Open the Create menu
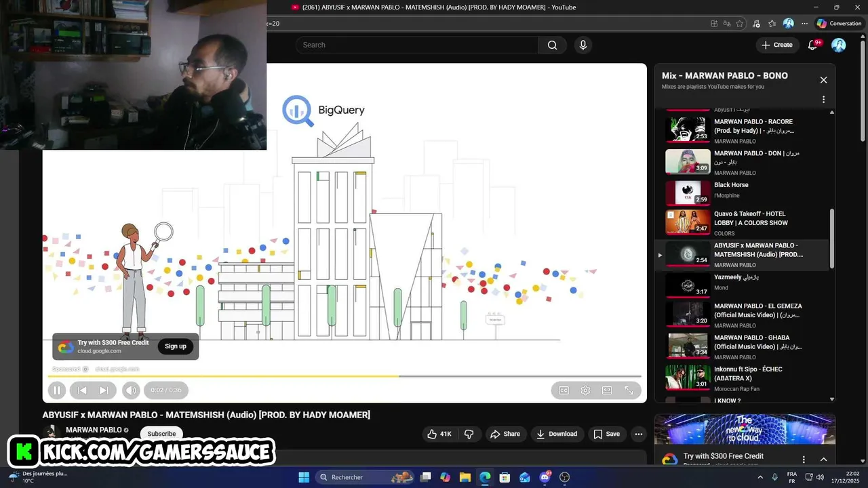The image size is (868, 488). pos(776,45)
